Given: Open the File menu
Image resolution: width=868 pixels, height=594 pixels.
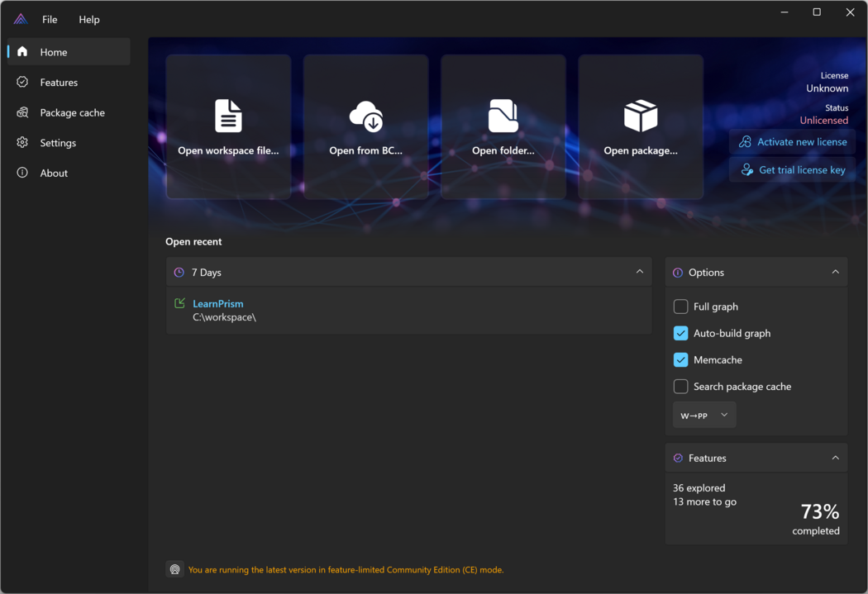Looking at the screenshot, I should click(50, 19).
